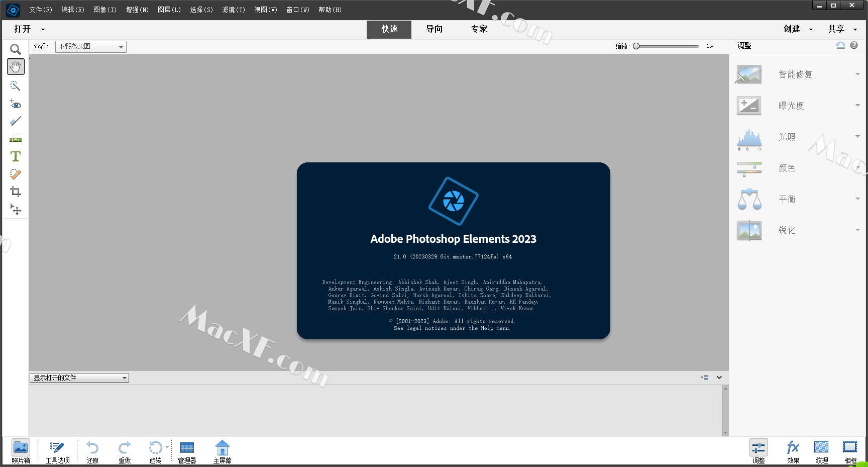
Task: Pick the Whiten Teeth brush tool
Action: [x=16, y=121]
